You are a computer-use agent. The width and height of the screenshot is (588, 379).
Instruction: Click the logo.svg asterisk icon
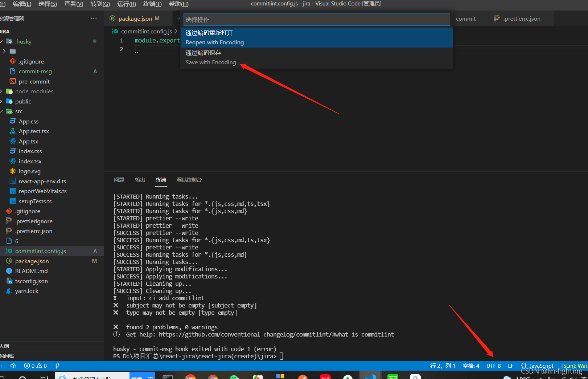[x=13, y=171]
